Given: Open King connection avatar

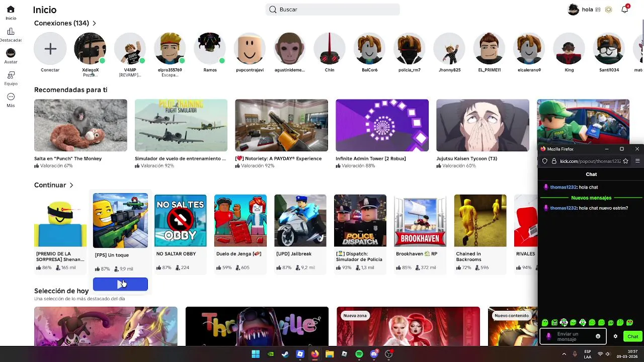Looking at the screenshot, I should 569,49.
